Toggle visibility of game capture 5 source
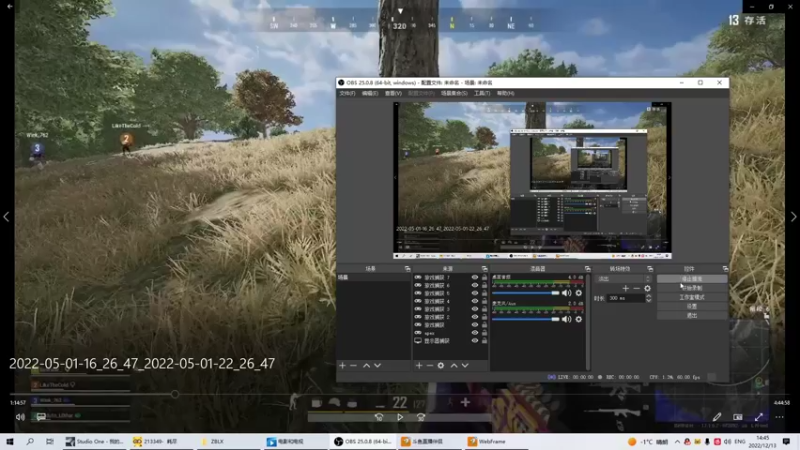 click(x=474, y=293)
